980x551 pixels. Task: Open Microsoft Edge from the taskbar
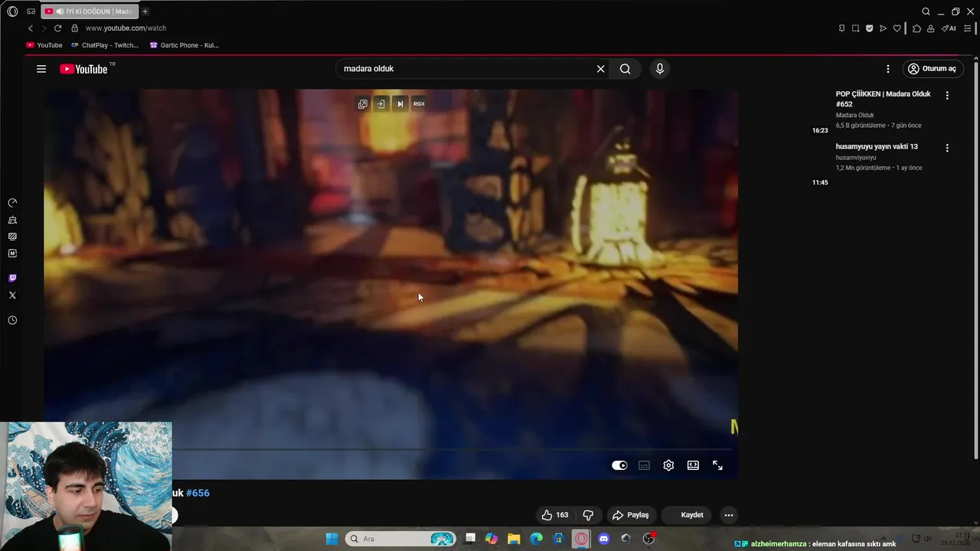click(537, 539)
